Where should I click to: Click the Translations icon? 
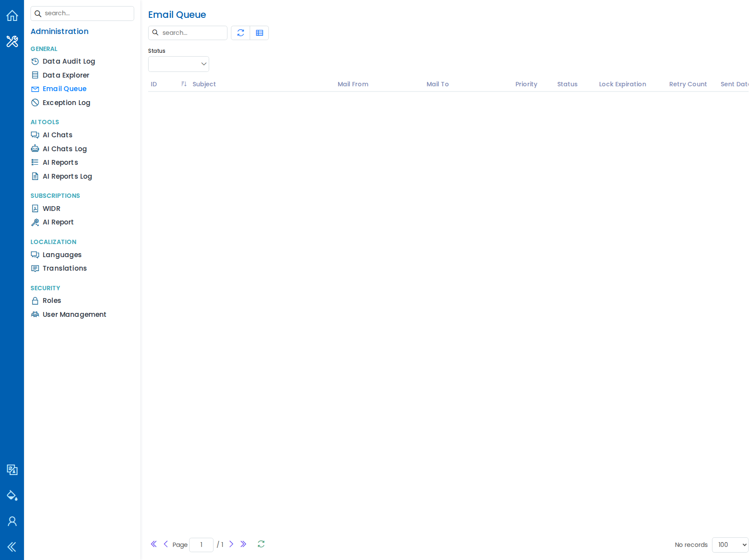[x=35, y=268]
